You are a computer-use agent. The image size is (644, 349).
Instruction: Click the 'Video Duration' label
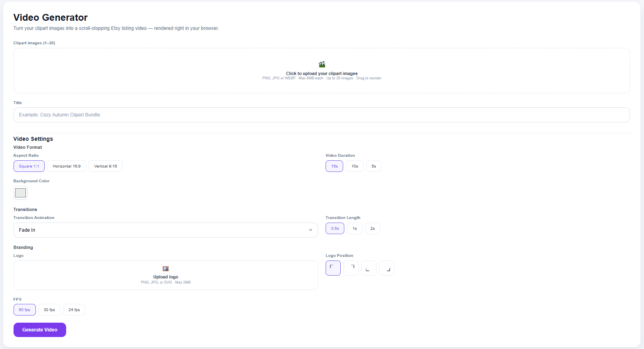[340, 156]
